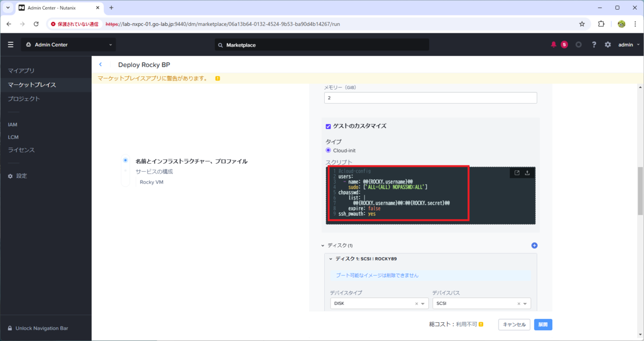Open プロジェクト in the sidebar
The width and height of the screenshot is (644, 341).
coord(24,99)
